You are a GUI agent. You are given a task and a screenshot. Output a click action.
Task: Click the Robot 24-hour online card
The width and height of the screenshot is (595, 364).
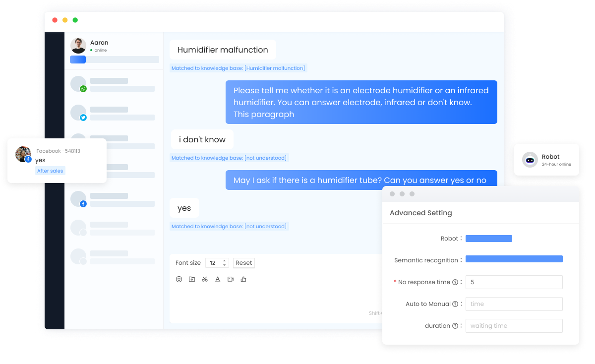tap(546, 160)
